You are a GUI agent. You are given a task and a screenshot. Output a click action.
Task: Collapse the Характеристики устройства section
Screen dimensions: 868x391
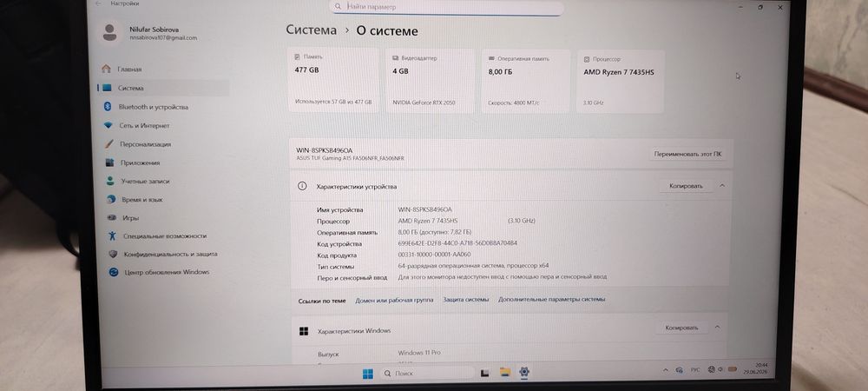pyautogui.click(x=722, y=186)
